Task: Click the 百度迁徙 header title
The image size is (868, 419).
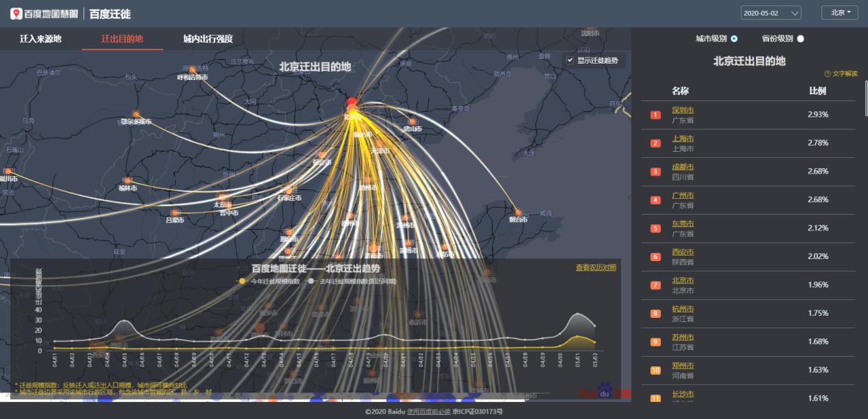Action: [x=109, y=14]
